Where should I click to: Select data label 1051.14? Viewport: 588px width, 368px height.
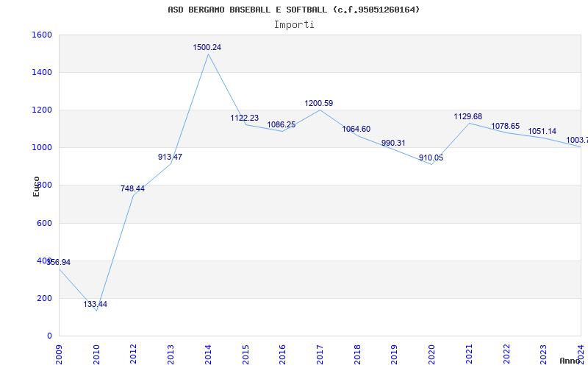coord(542,132)
